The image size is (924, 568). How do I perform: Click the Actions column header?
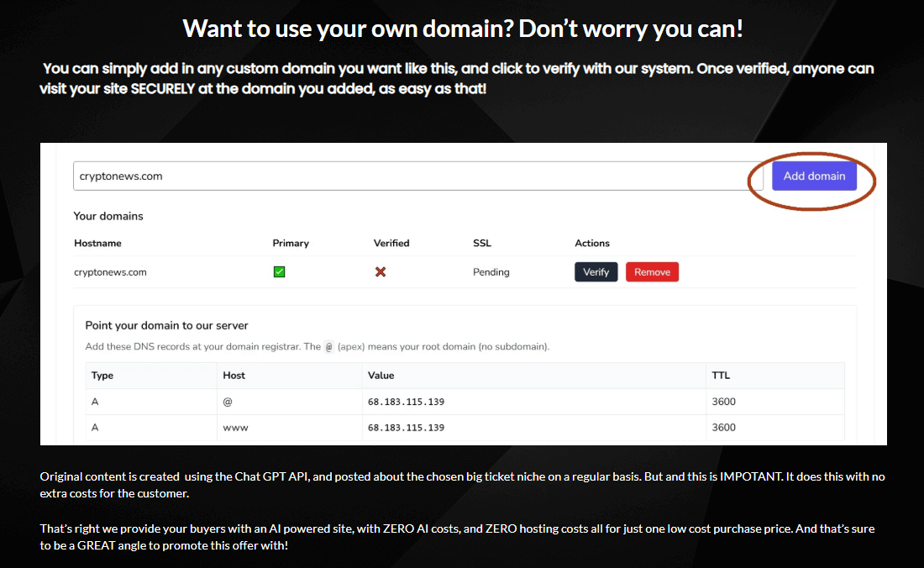tap(592, 243)
